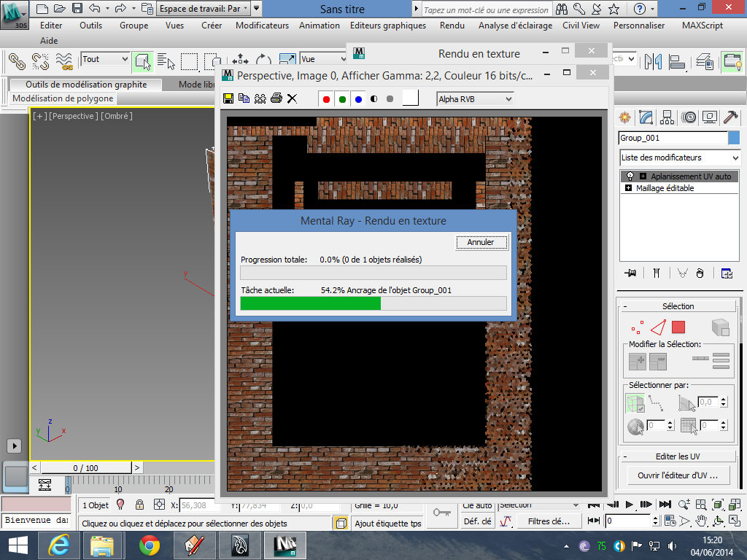747x560 pixels.
Task: Open the Outils menu
Action: coord(90,26)
